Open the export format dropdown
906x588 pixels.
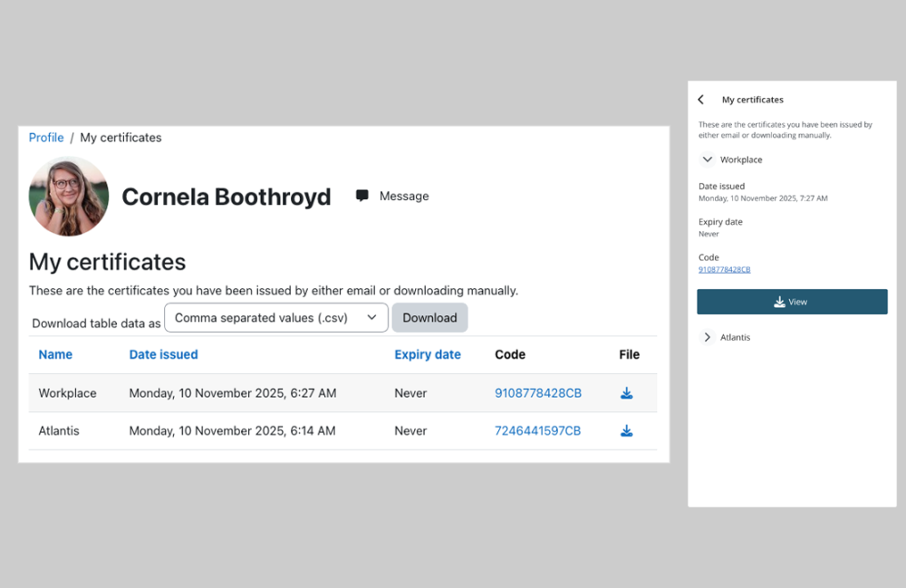coord(275,318)
